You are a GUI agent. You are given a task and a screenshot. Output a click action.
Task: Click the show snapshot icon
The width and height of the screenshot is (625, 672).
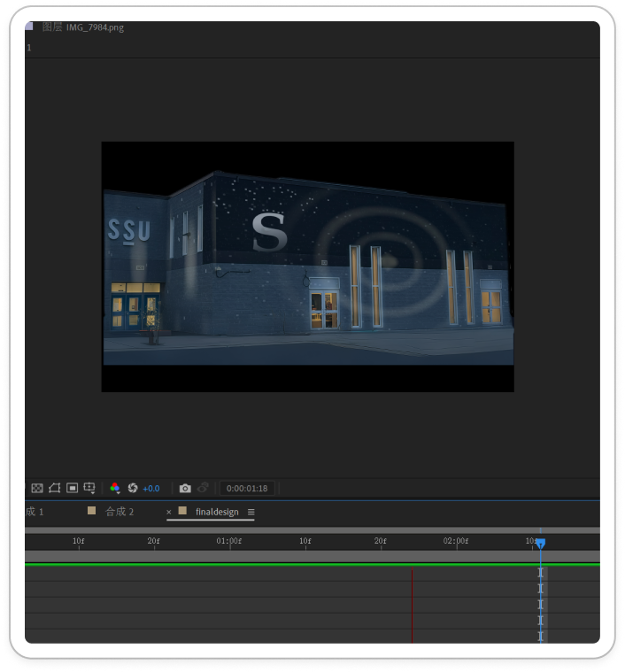click(203, 488)
